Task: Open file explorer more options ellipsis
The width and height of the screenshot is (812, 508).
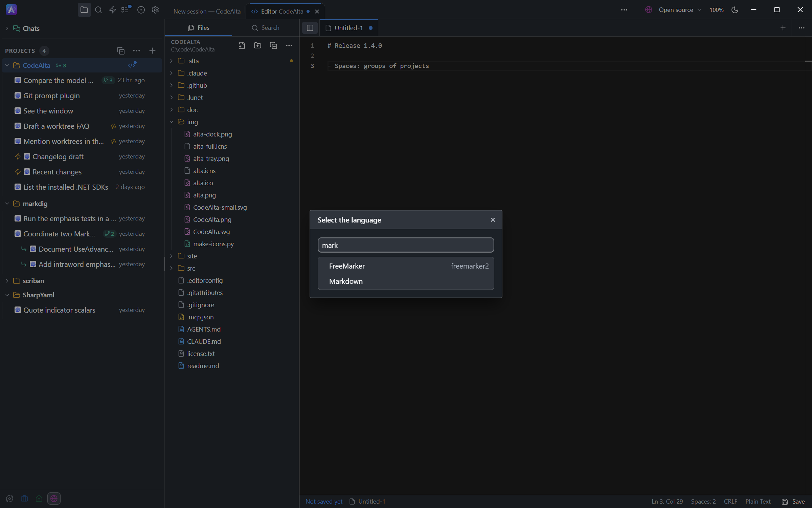Action: coord(289,45)
